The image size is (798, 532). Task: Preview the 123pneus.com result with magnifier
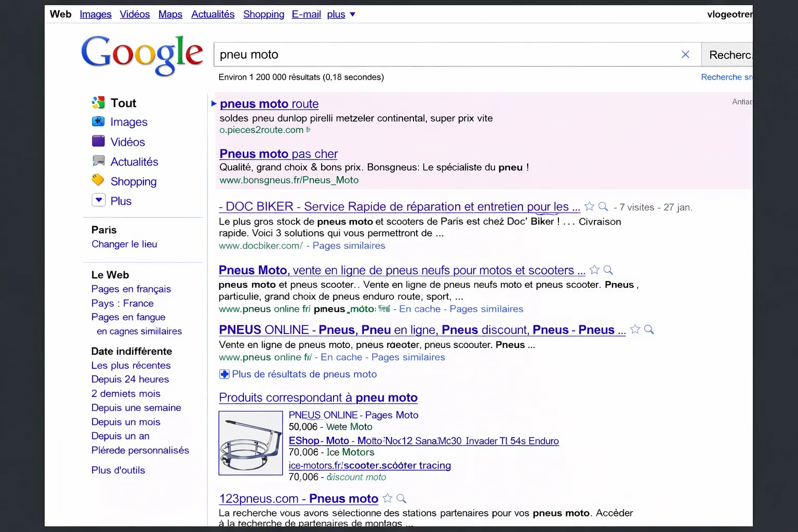tap(401, 498)
